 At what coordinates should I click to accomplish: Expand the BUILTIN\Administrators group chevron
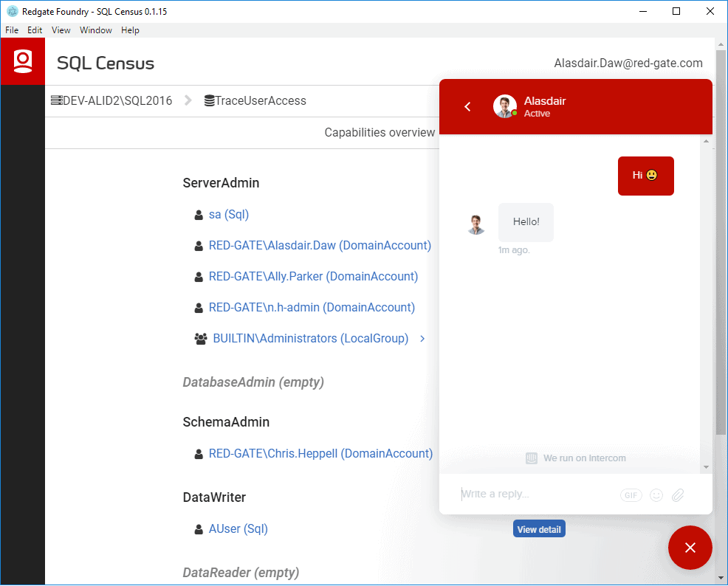(422, 339)
